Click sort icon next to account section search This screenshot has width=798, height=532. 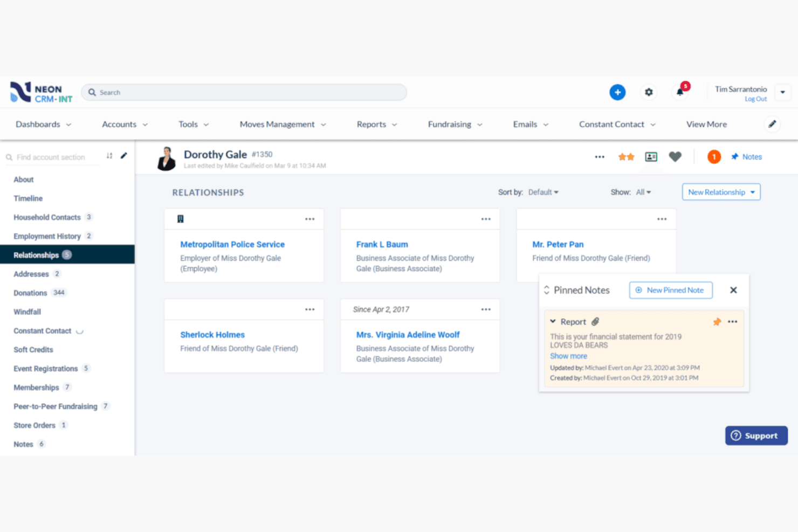click(x=109, y=156)
